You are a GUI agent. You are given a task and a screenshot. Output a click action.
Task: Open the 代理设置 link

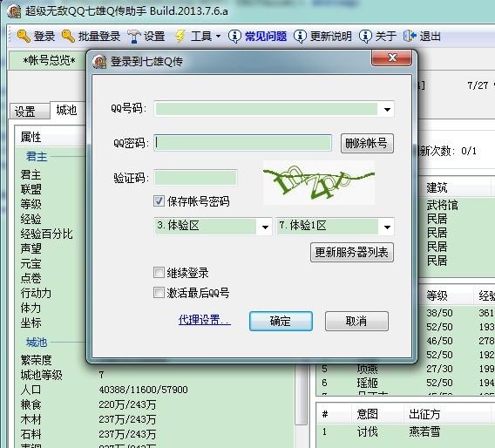pyautogui.click(x=204, y=320)
